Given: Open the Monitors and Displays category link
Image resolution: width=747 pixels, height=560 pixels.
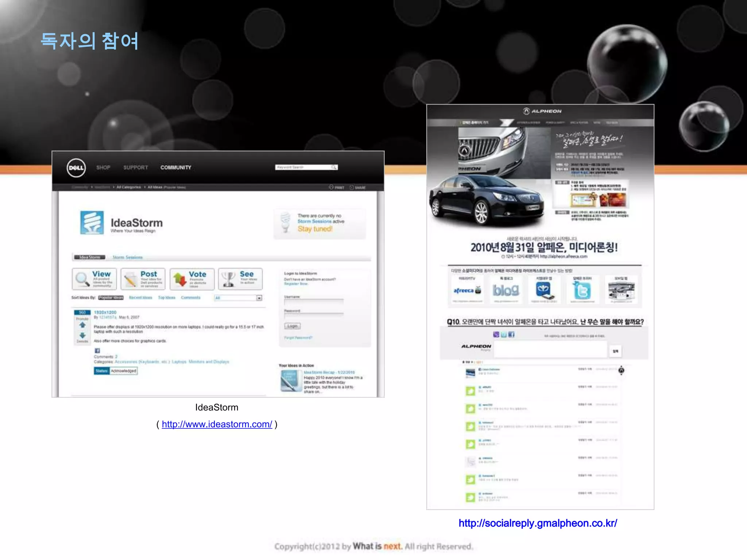Looking at the screenshot, I should (x=209, y=362).
